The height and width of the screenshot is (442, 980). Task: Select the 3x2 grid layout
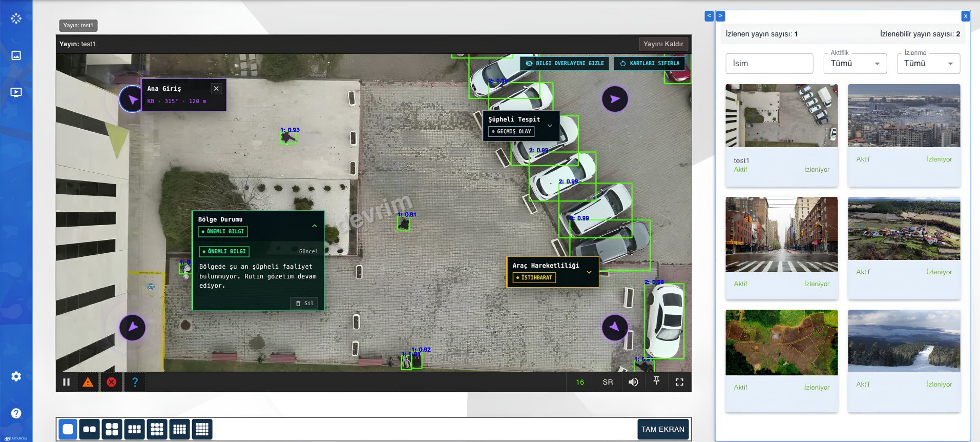tap(135, 429)
